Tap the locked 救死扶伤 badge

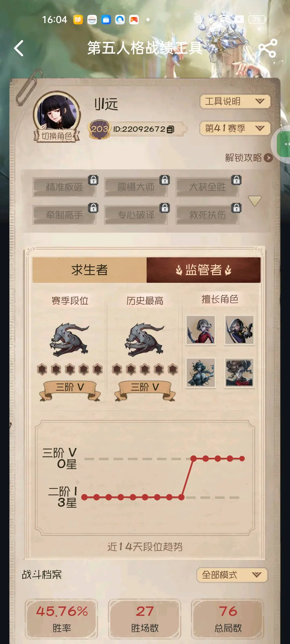click(x=207, y=215)
